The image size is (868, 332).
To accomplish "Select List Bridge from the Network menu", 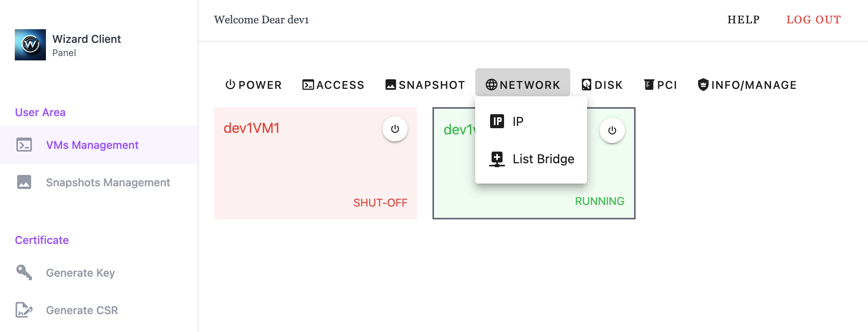I will (x=543, y=159).
